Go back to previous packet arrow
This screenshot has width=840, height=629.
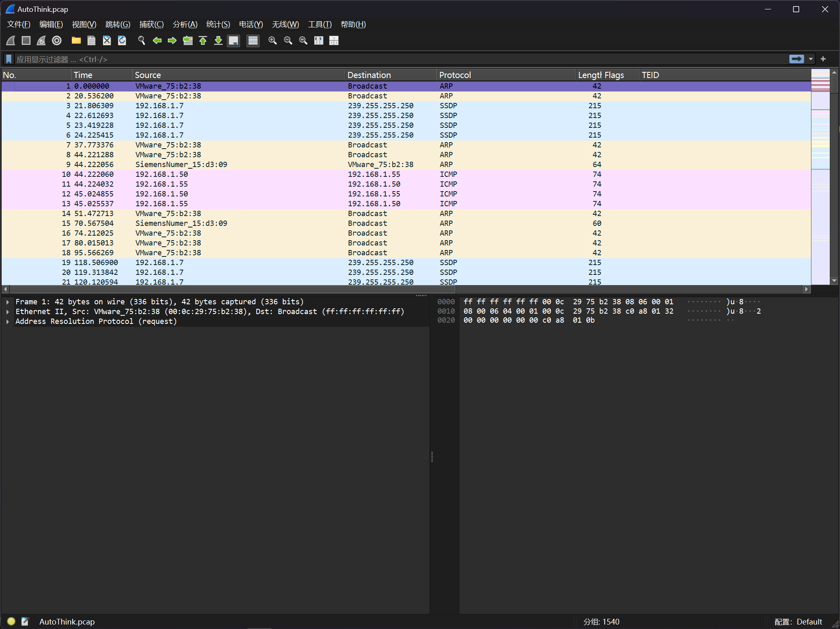(x=157, y=40)
